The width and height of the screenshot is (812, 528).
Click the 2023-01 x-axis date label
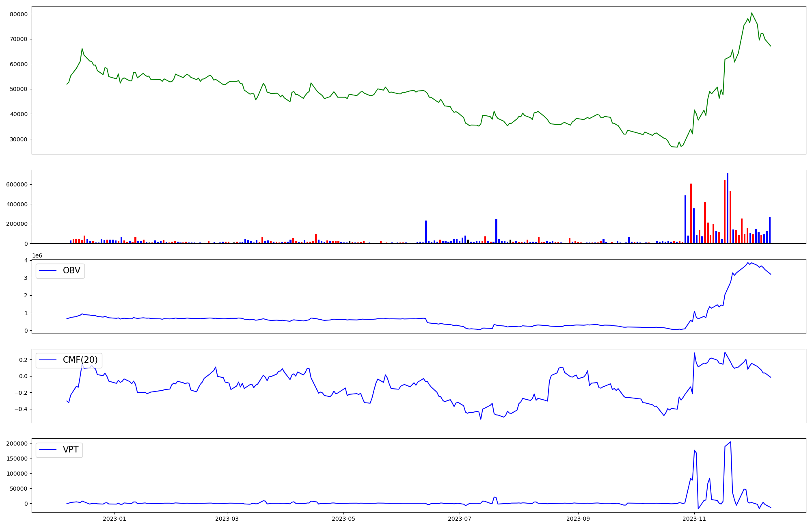114,519
